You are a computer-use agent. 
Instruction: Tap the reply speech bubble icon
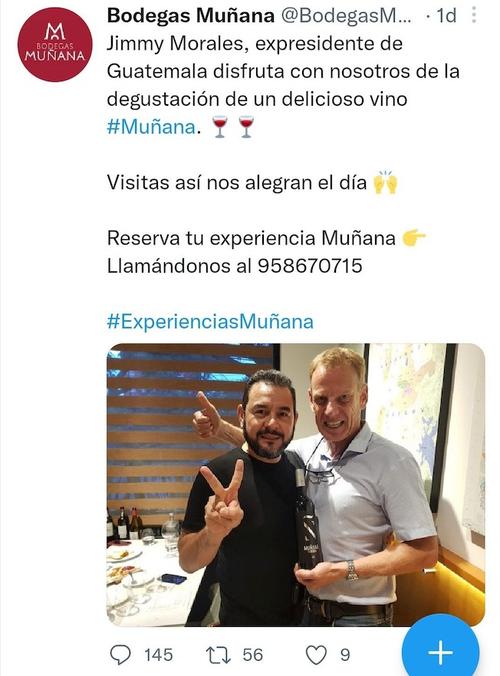120,655
